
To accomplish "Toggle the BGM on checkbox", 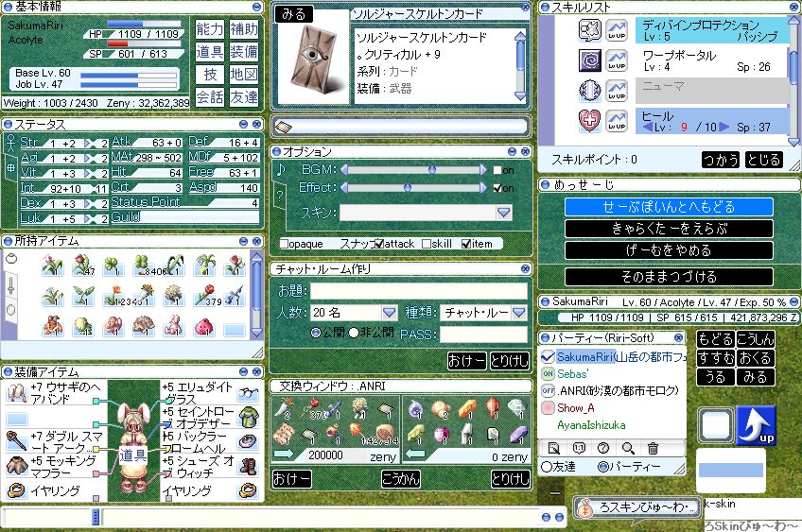I will (497, 170).
